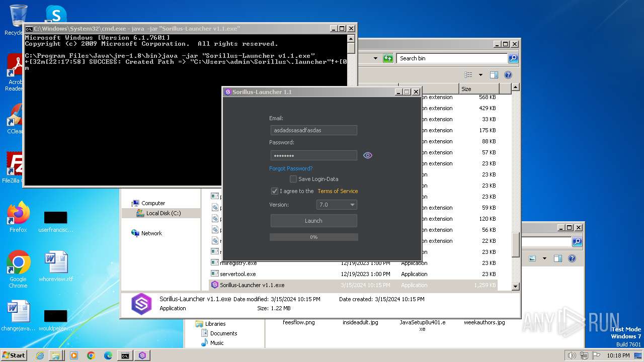This screenshot has width=644, height=362.
Task: Click the cmd.exe title bar icon
Action: pos(29,29)
